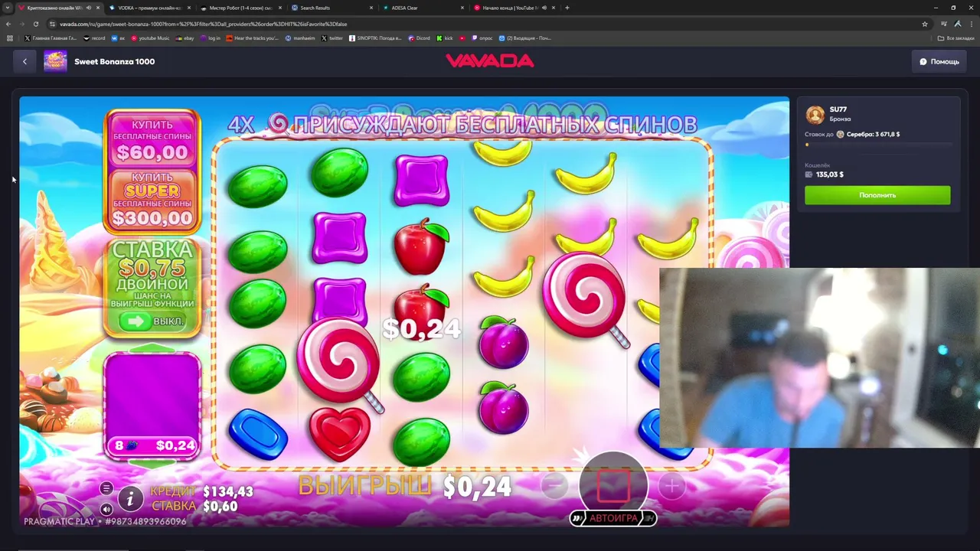Click the Ставка до Серебра 3 671,8 $ text
This screenshot has height=551, width=980.
852,134
